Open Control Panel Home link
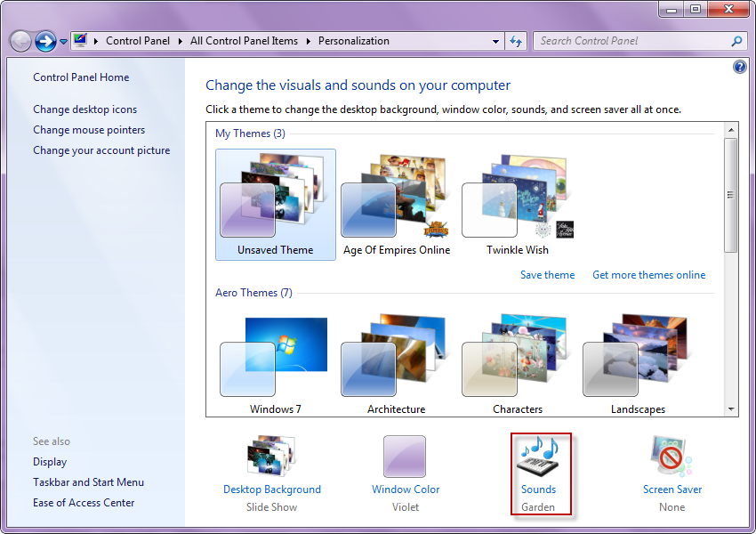 81,77
